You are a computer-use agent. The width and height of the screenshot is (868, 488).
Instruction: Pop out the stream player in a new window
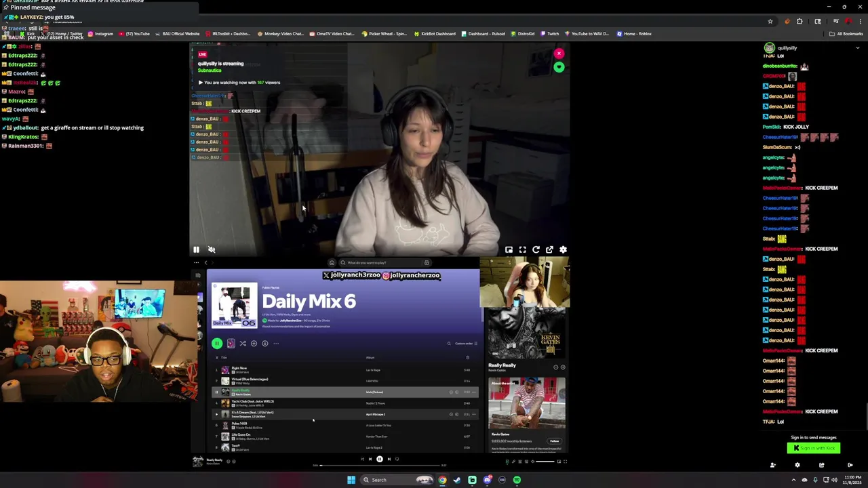tap(549, 249)
